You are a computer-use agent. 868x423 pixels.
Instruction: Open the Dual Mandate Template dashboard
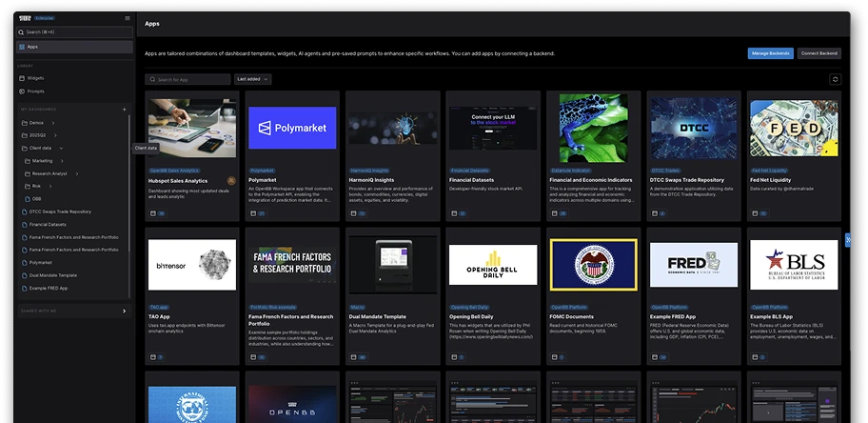[x=53, y=274]
